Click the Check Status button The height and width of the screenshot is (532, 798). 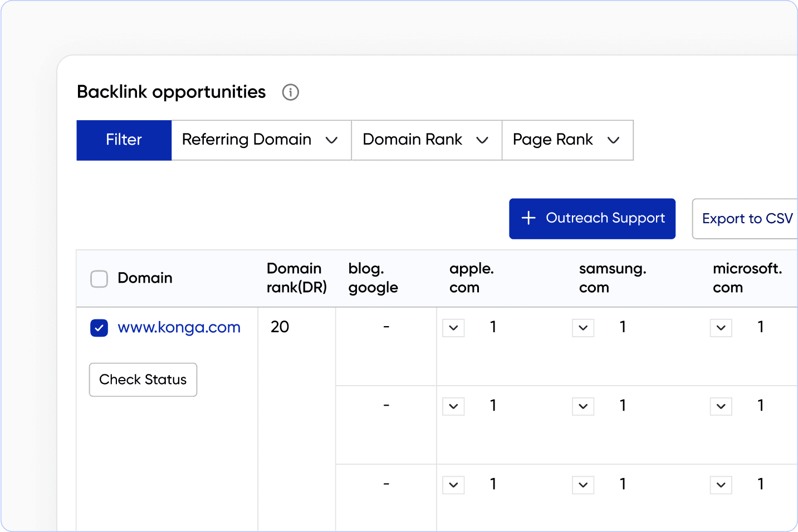pyautogui.click(x=143, y=380)
